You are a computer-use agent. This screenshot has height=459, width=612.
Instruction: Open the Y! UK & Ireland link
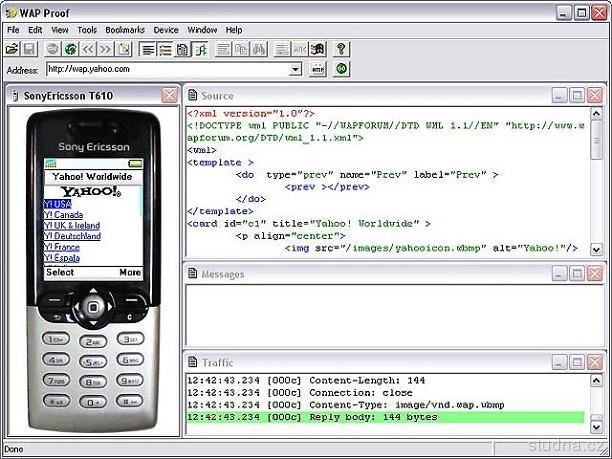(x=72, y=226)
